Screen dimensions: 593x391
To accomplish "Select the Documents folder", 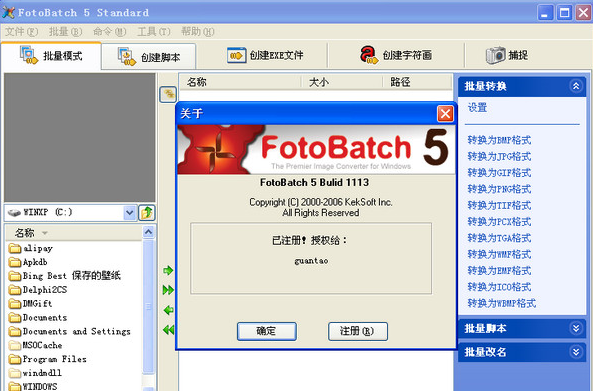I will [x=38, y=318].
